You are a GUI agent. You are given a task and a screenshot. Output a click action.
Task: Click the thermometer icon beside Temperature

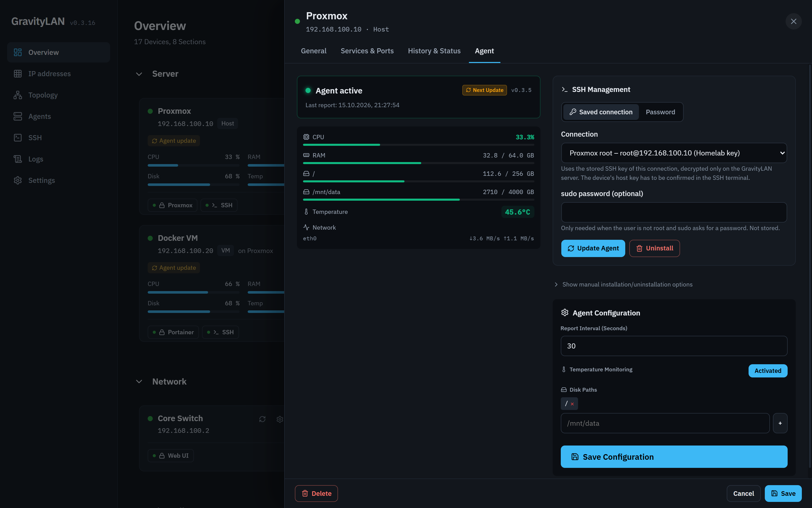click(x=306, y=212)
